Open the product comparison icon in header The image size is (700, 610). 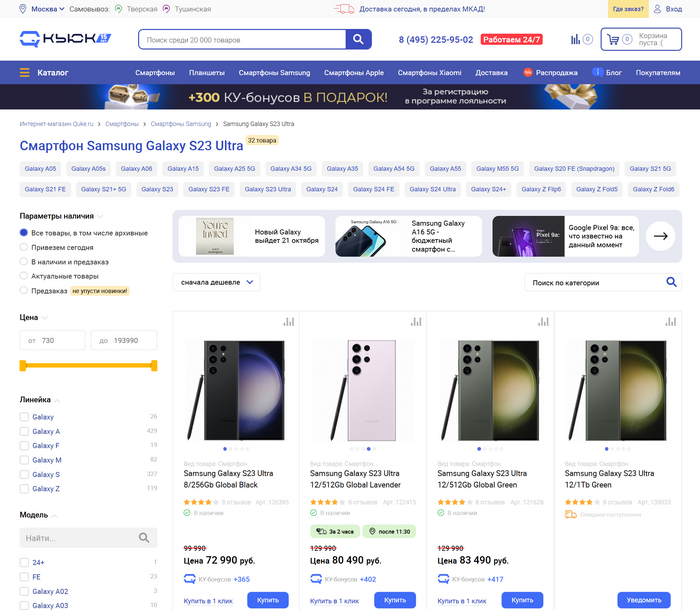click(x=575, y=40)
